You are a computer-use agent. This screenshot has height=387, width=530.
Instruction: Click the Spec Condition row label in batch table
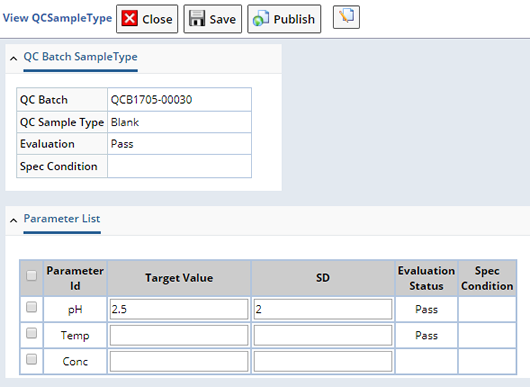click(58, 166)
